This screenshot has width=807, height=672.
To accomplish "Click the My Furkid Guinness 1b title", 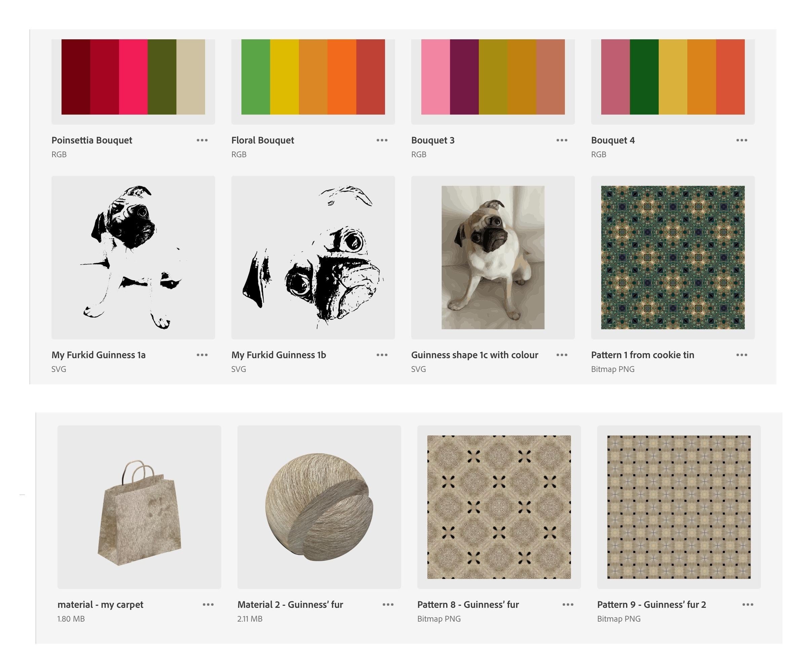I will [x=279, y=355].
